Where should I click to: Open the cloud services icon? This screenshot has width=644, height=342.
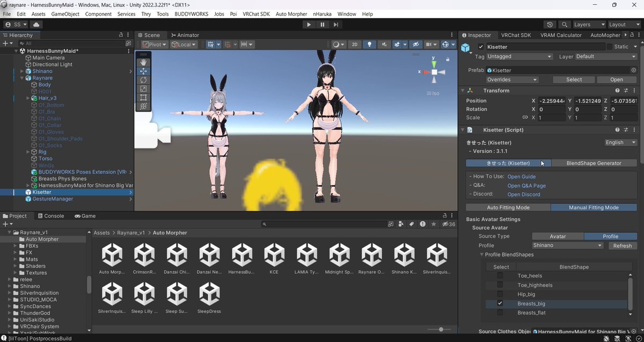pos(36,24)
